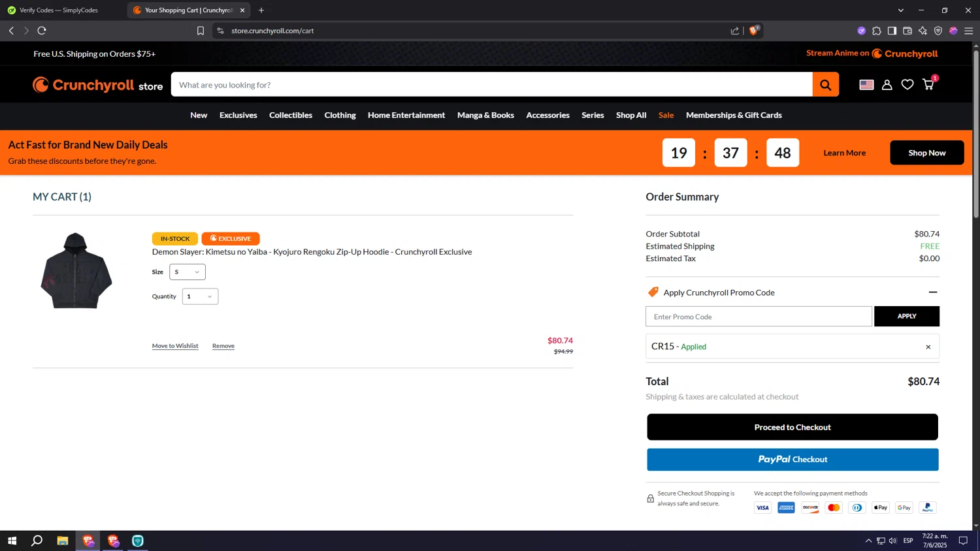Open the New menu item
Screen dimensions: 980x551
[x=199, y=115]
